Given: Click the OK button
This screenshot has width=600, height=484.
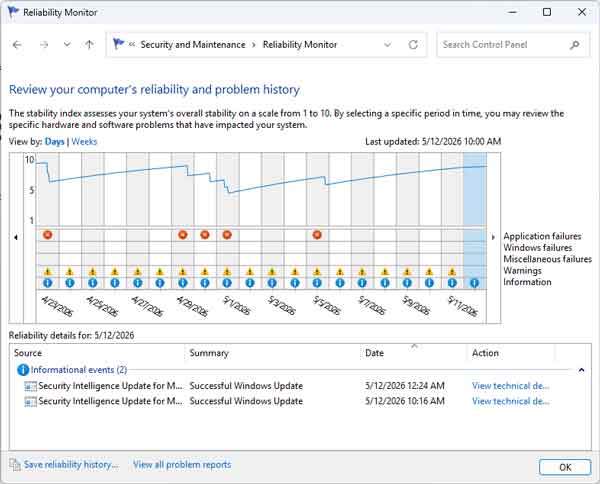Looking at the screenshot, I should pyautogui.click(x=565, y=467).
